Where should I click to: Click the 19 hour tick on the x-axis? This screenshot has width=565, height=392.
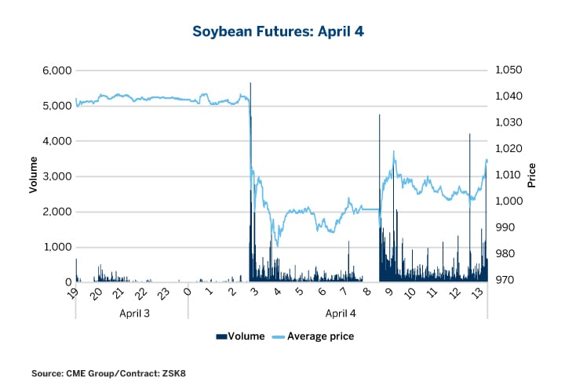pos(74,292)
